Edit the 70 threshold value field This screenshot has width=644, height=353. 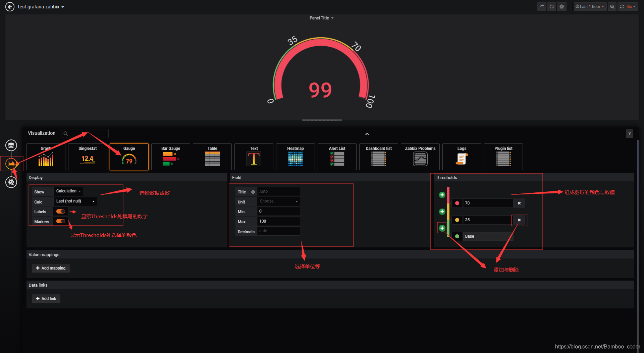[x=488, y=203]
